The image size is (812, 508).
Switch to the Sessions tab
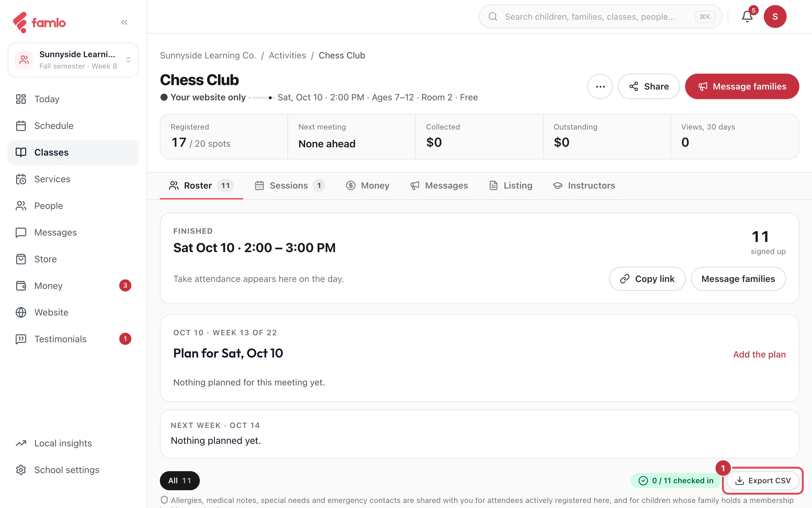click(290, 185)
